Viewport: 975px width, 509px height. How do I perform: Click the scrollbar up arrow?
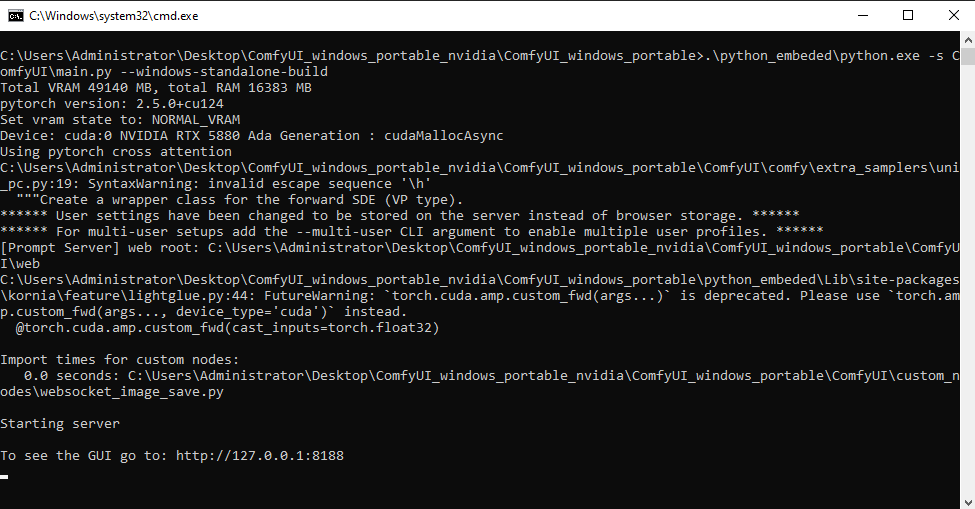(967, 40)
